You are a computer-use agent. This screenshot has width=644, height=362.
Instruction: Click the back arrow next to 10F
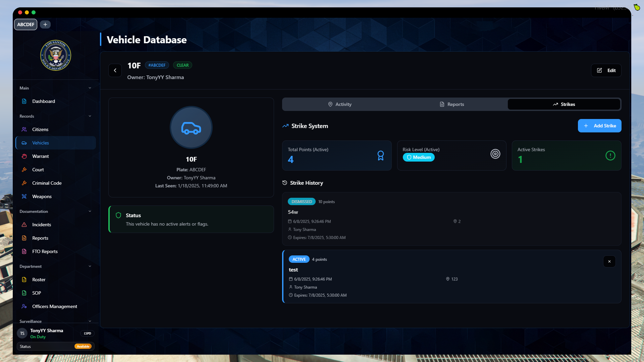click(115, 70)
